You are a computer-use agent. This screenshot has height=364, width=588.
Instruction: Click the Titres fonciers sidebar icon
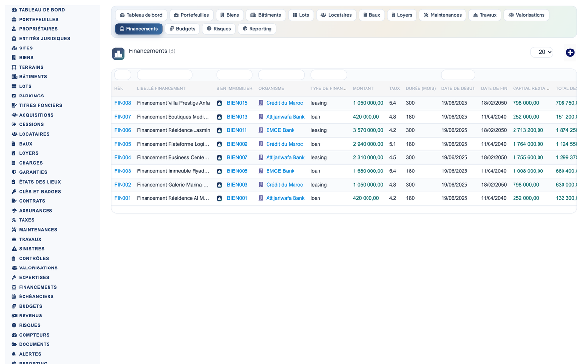(x=14, y=105)
